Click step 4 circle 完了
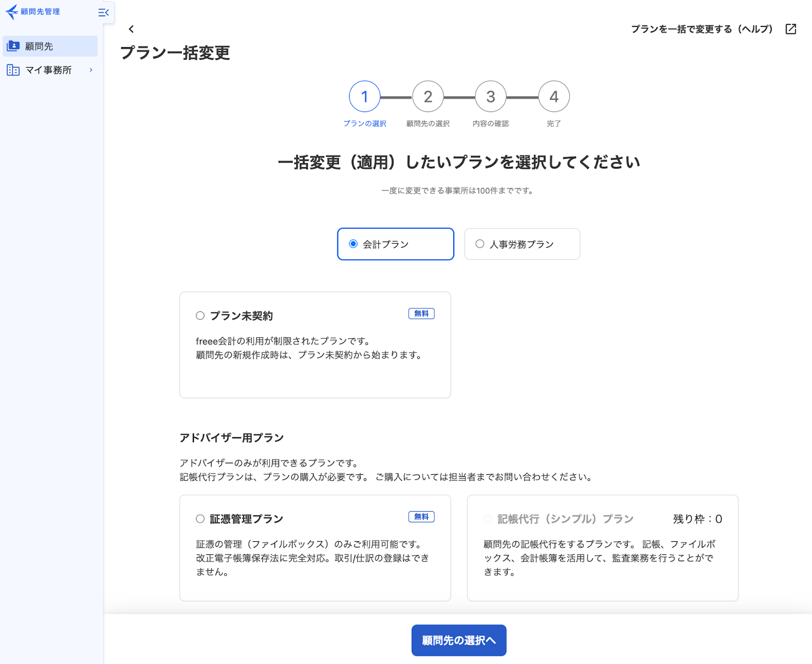The image size is (812, 664). (554, 96)
